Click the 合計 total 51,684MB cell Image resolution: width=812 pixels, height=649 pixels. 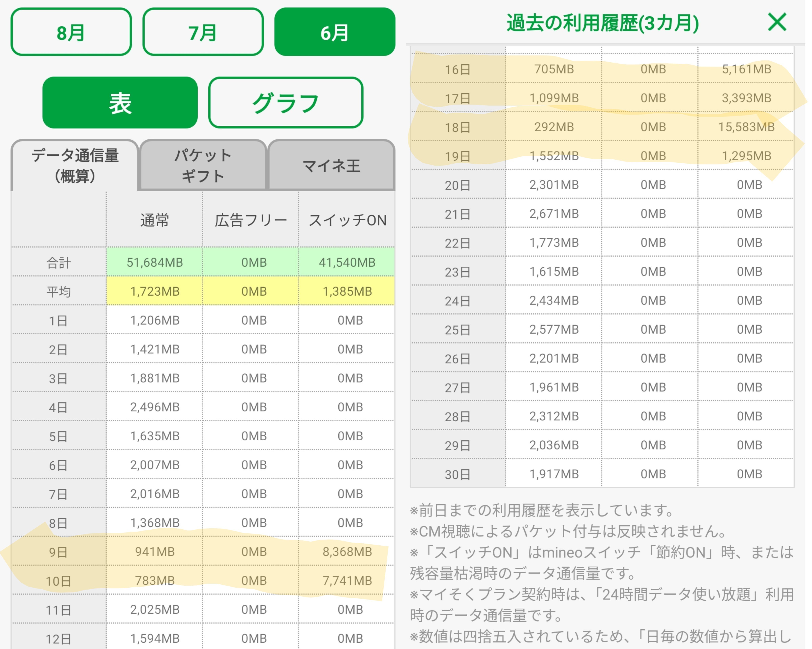pos(154,262)
